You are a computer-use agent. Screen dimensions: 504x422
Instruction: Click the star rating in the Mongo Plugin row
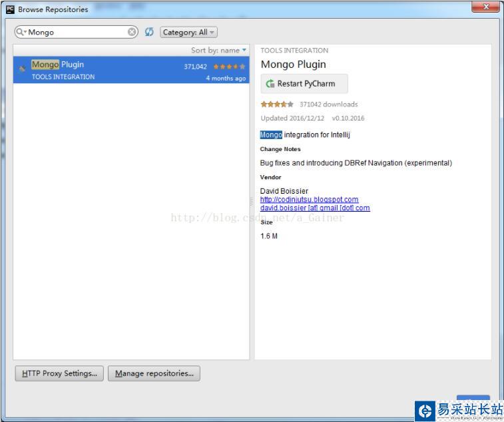229,67
